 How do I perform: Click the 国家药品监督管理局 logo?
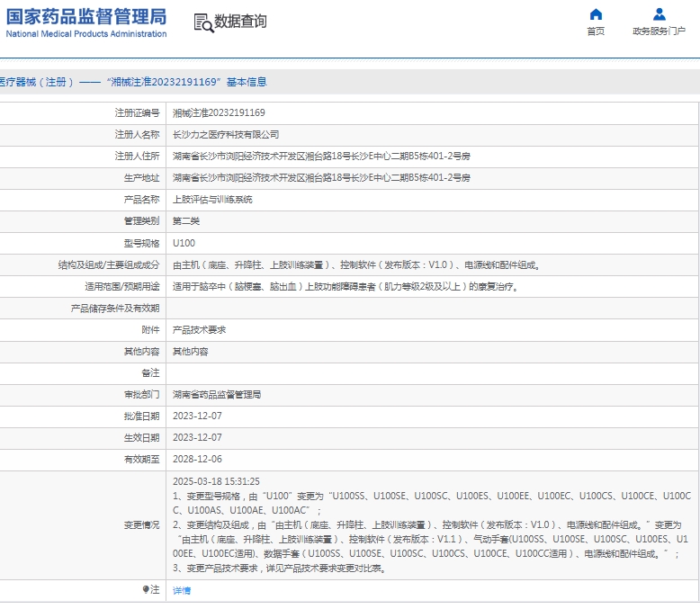(86, 22)
